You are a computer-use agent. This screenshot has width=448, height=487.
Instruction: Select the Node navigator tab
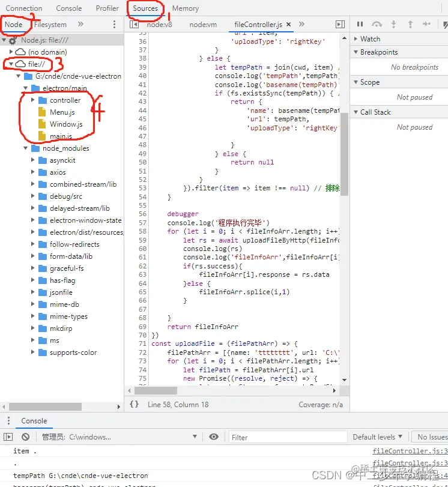click(x=13, y=25)
